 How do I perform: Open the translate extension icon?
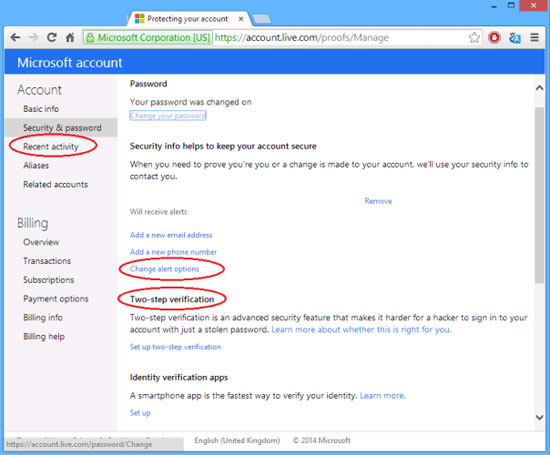point(515,38)
